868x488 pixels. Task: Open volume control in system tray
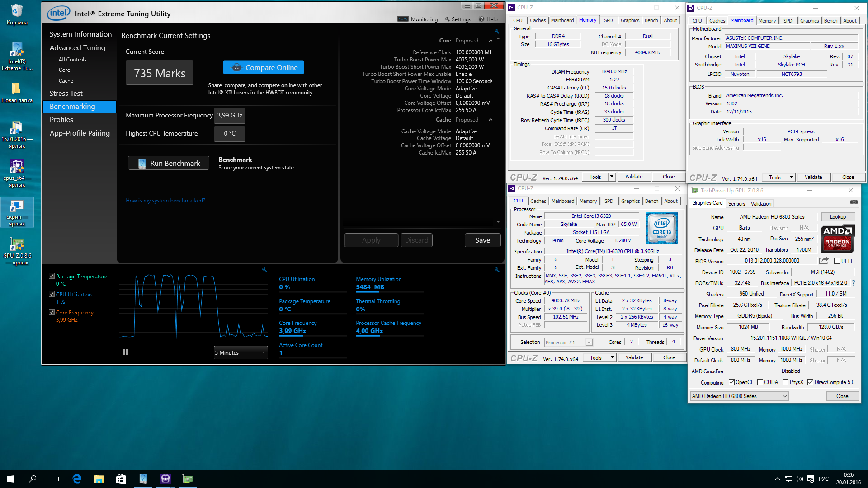[799, 479]
